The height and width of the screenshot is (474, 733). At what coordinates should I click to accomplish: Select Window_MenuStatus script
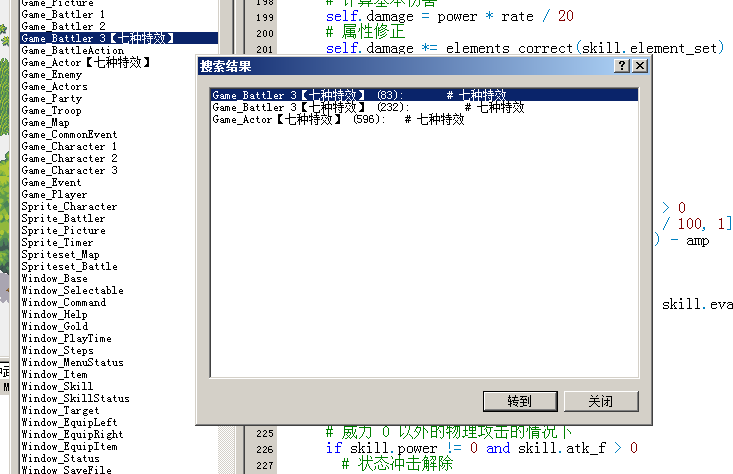72,362
